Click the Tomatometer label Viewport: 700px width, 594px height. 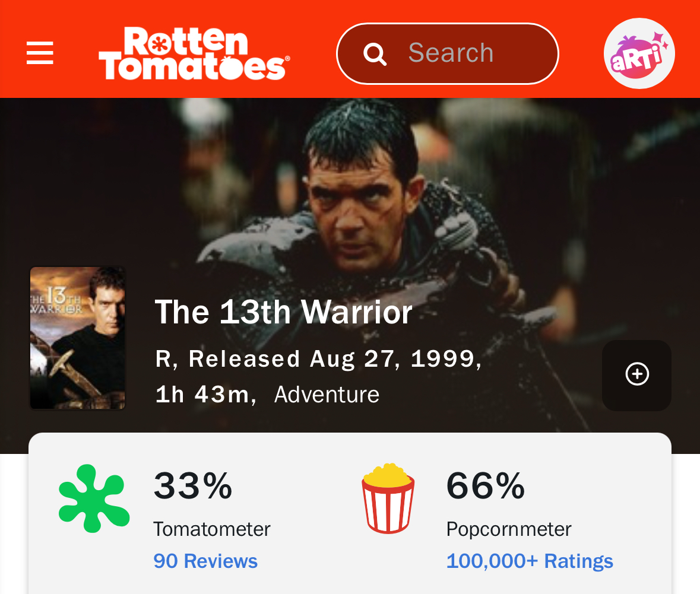212,529
